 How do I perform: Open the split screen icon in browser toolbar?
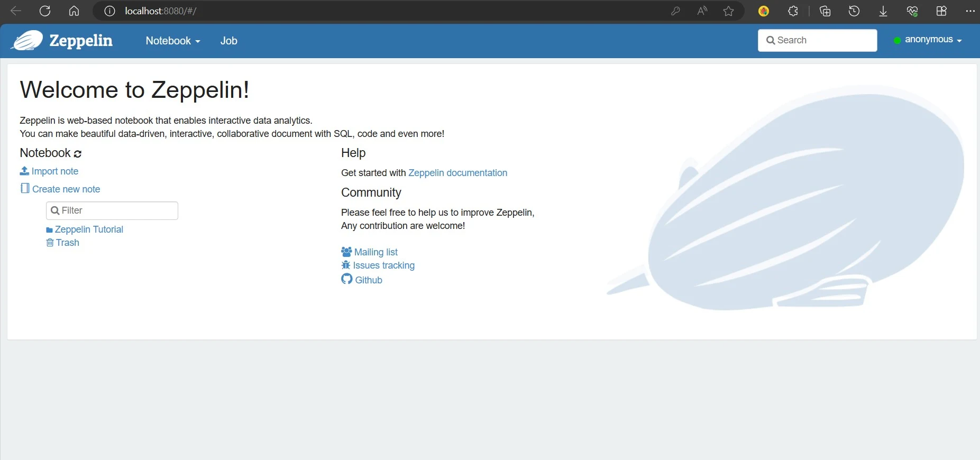941,11
